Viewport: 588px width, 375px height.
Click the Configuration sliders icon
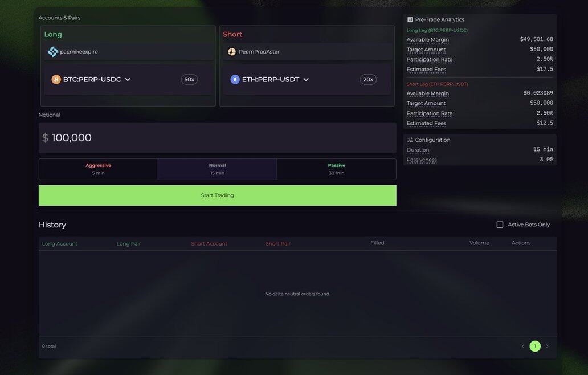click(x=410, y=140)
